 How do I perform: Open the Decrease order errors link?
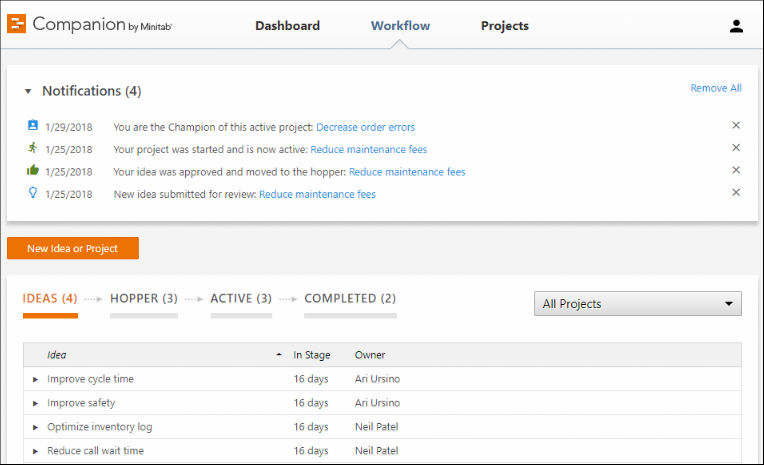click(365, 127)
